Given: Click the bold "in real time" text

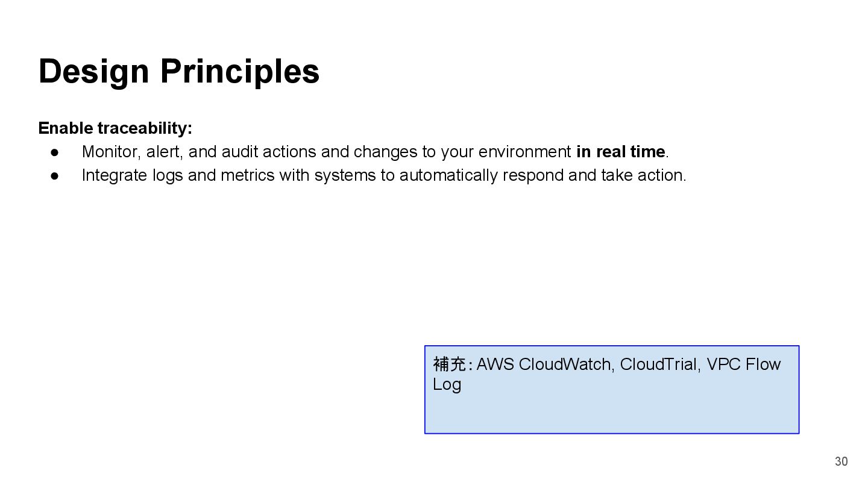Looking at the screenshot, I should click(620, 152).
